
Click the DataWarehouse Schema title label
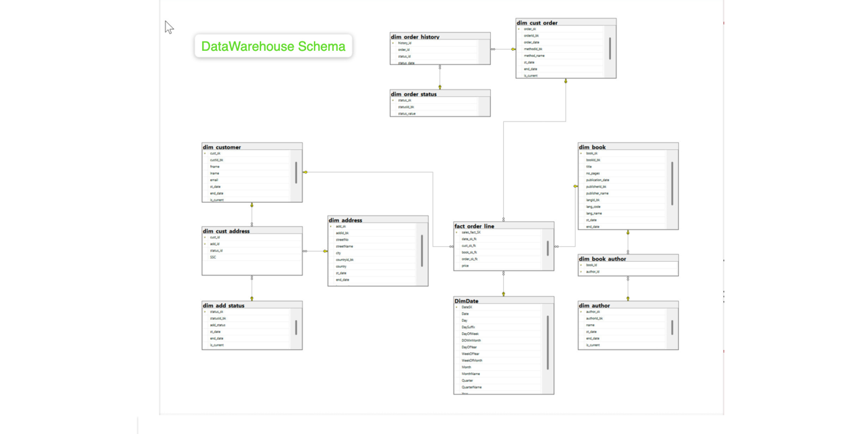pyautogui.click(x=273, y=46)
